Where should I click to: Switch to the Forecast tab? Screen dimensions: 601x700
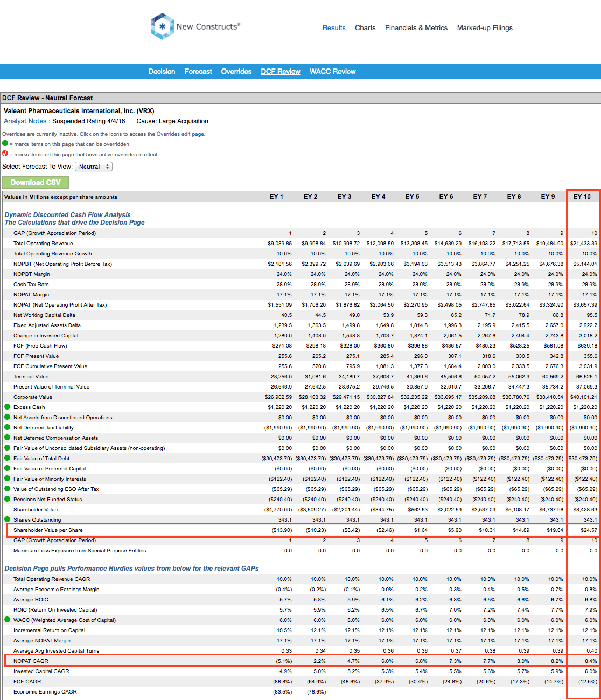point(198,72)
